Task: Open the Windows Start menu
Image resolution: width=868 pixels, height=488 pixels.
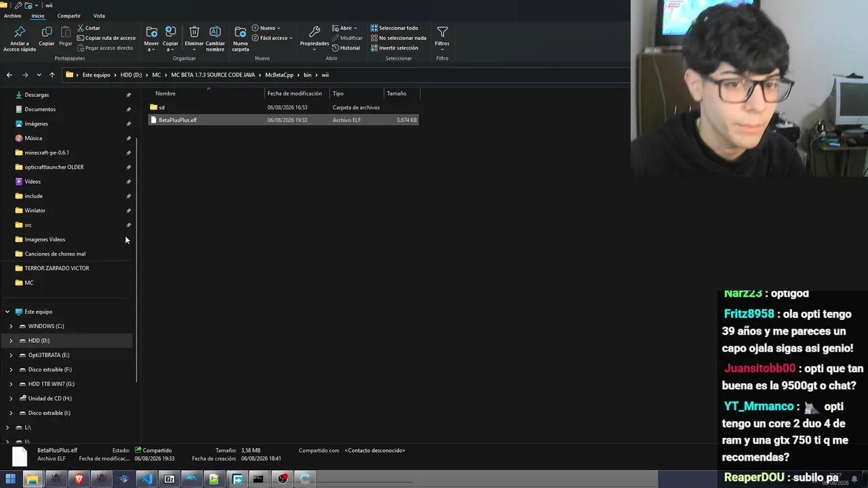Action: (x=11, y=479)
